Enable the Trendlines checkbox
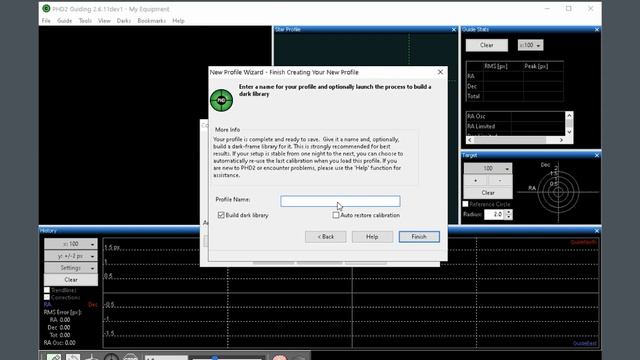 click(x=47, y=290)
